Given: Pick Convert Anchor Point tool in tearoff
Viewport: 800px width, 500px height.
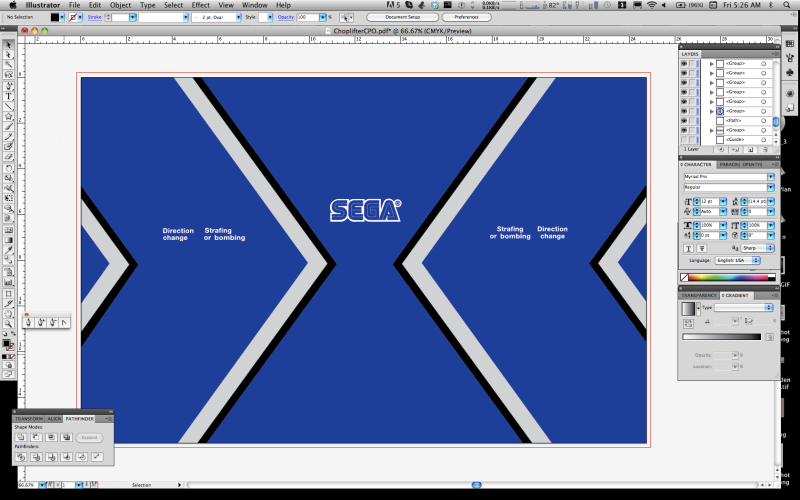Looking at the screenshot, I should [64, 322].
